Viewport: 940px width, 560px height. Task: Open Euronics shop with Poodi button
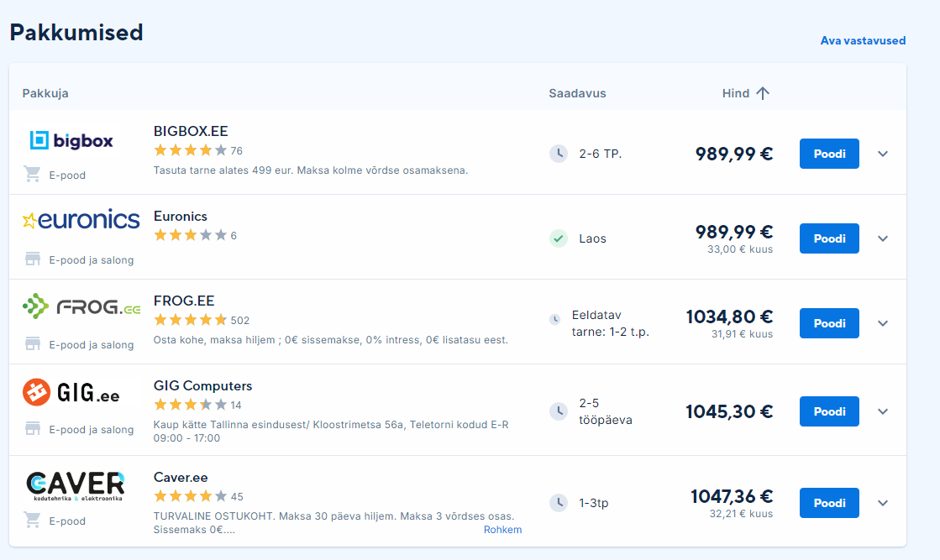(x=829, y=238)
